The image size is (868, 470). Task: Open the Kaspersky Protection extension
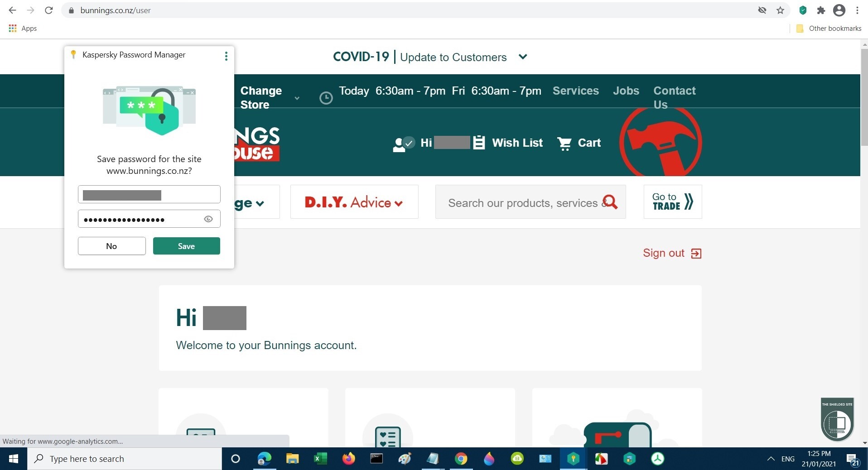tap(803, 10)
